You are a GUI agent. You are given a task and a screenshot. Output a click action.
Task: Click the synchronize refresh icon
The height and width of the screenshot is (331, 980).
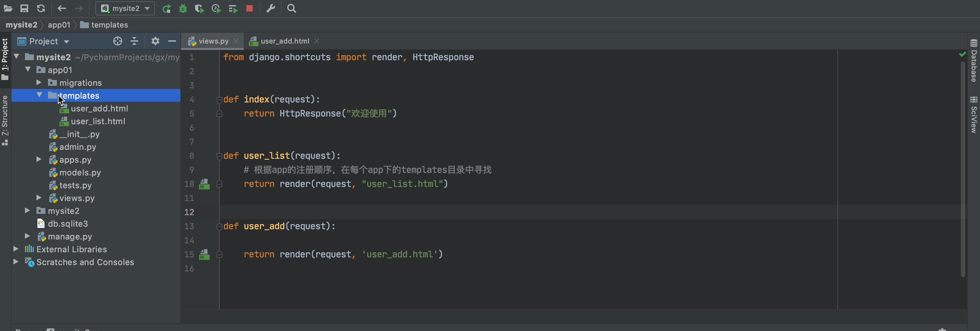coord(41,8)
